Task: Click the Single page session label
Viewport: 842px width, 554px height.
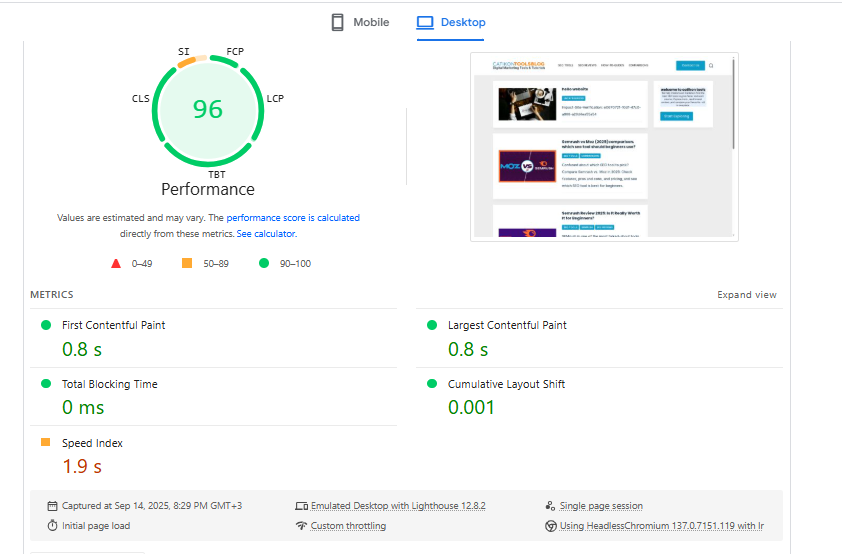Action: click(x=601, y=506)
